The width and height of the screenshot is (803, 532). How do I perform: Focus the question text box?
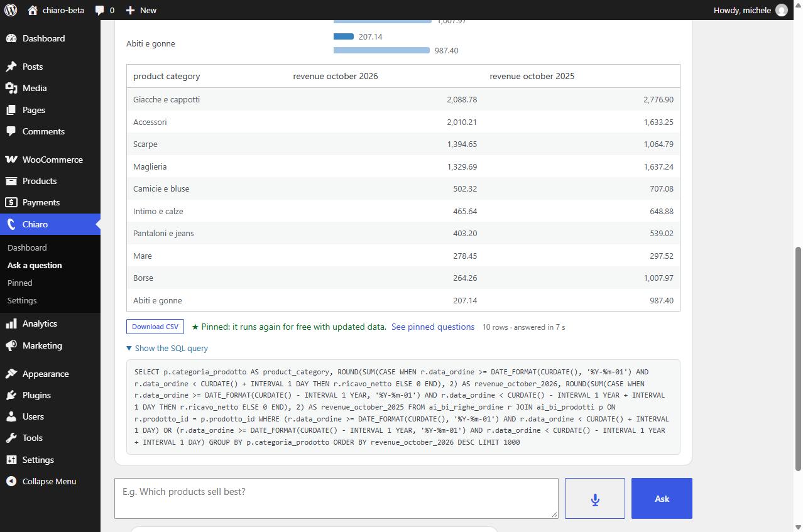pyautogui.click(x=336, y=499)
